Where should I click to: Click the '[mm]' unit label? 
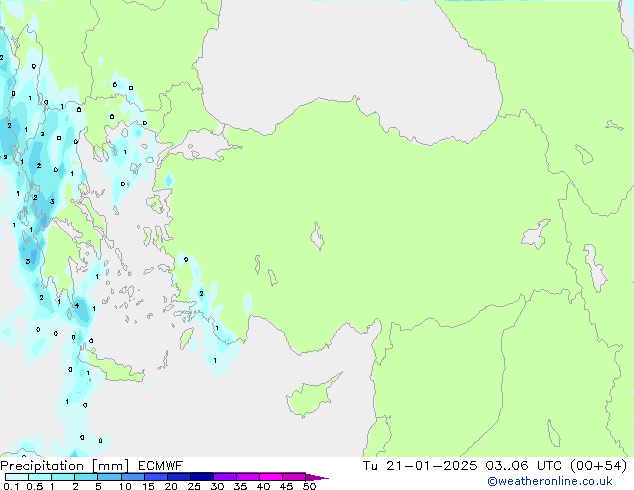click(x=110, y=466)
